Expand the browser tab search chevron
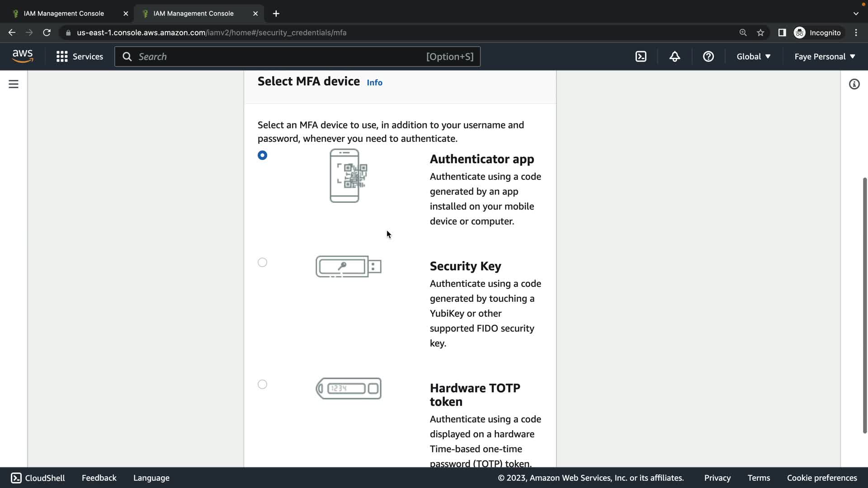868x488 pixels. click(x=855, y=14)
